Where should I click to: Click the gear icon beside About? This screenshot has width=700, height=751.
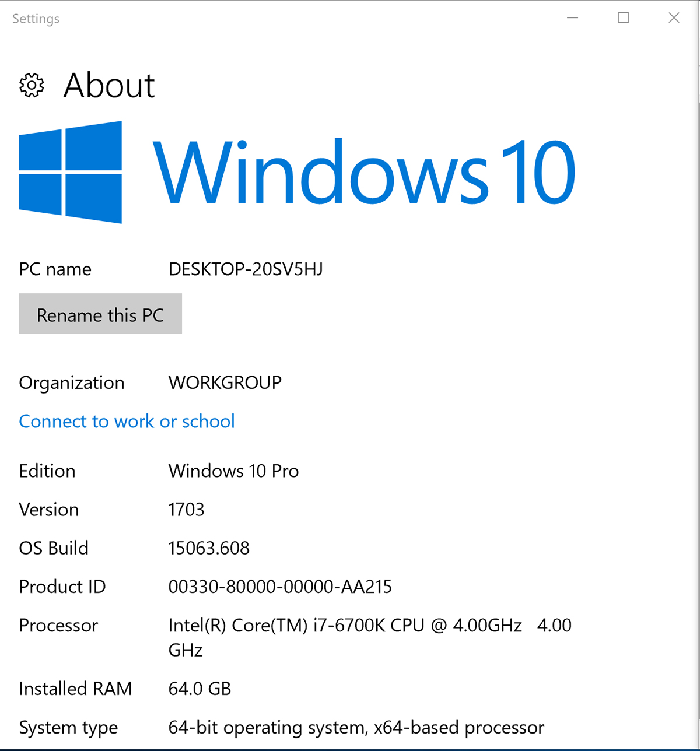[32, 85]
